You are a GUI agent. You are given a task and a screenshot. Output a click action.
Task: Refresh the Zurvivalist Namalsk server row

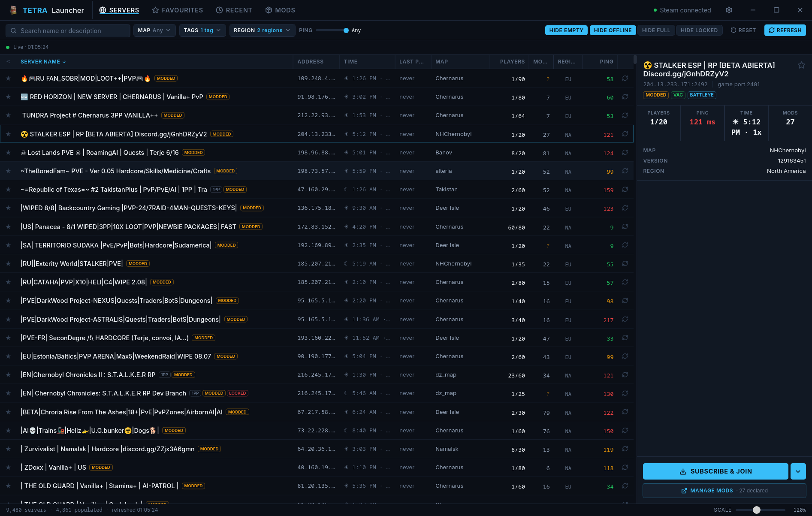tap(625, 449)
